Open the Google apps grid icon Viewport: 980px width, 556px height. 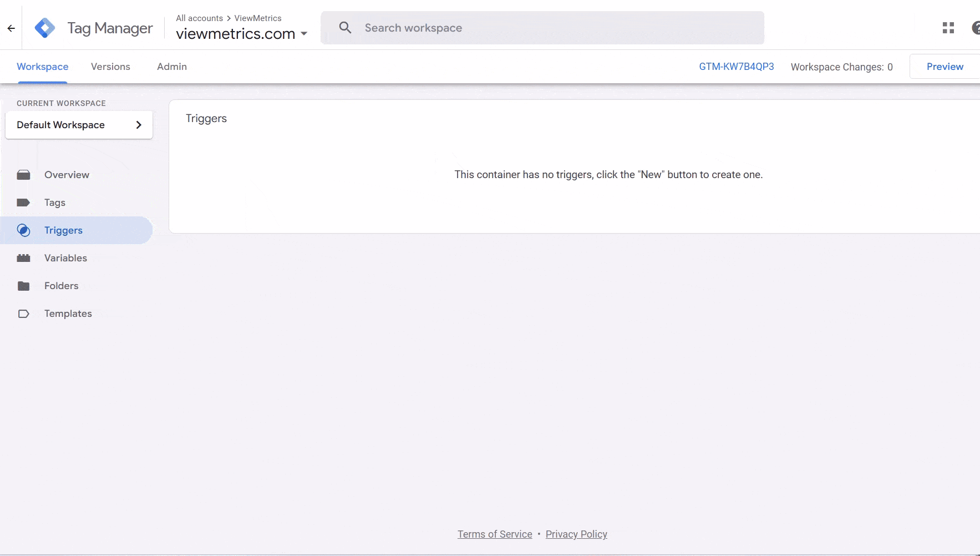click(x=948, y=28)
